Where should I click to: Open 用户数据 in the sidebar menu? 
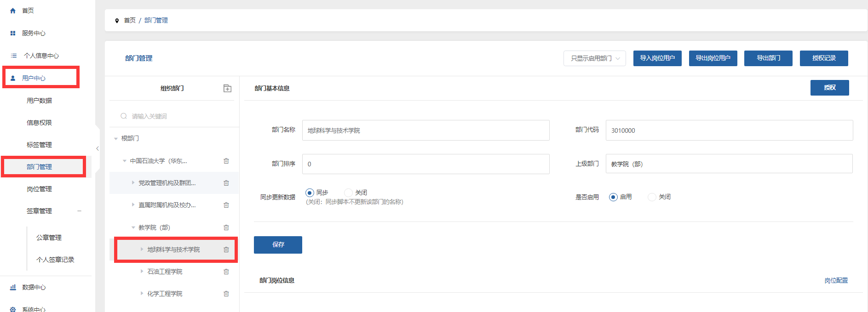pyautogui.click(x=39, y=101)
